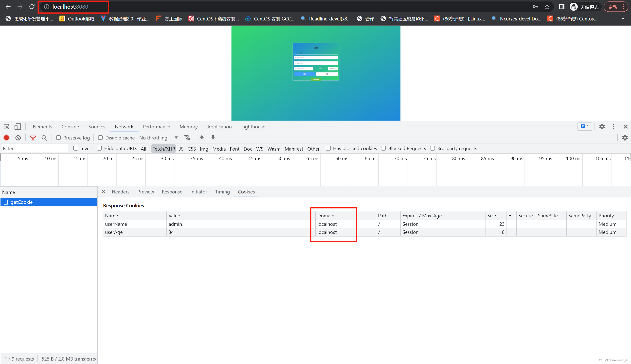Open the network filter funnel
This screenshot has width=631, height=364.
pos(33,138)
